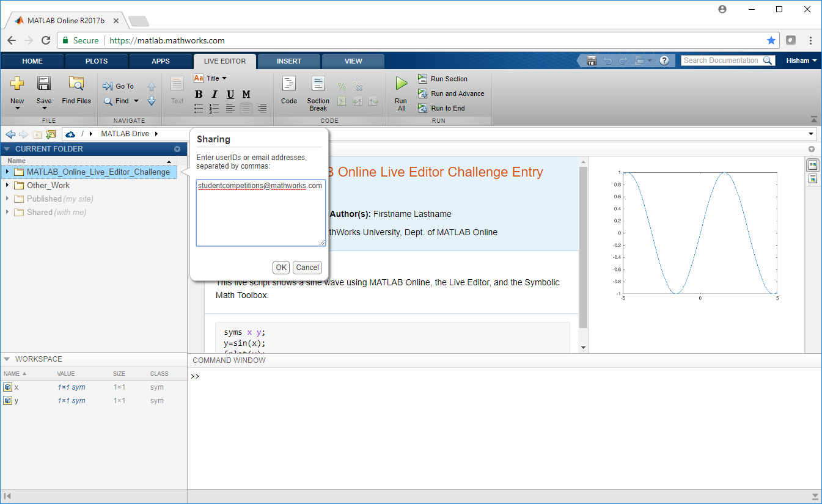
Task: Switch to the HOME tab
Action: (32, 61)
